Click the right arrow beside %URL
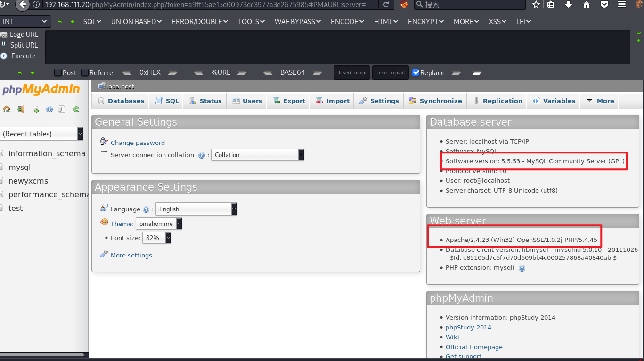Viewport: 644px width, 361px height. 242,72
